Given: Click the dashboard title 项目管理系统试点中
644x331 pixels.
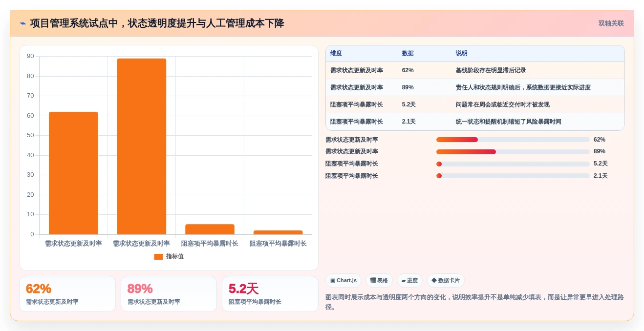Looking at the screenshot, I should (157, 23).
